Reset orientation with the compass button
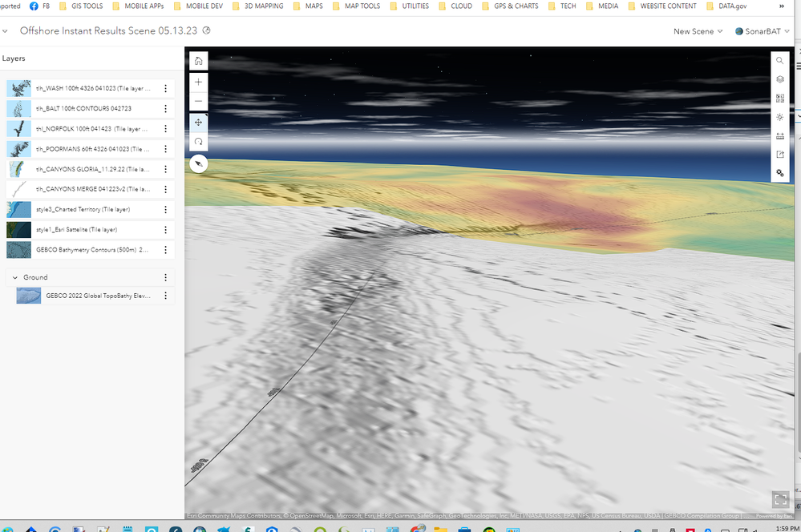801x532 pixels. coord(199,163)
